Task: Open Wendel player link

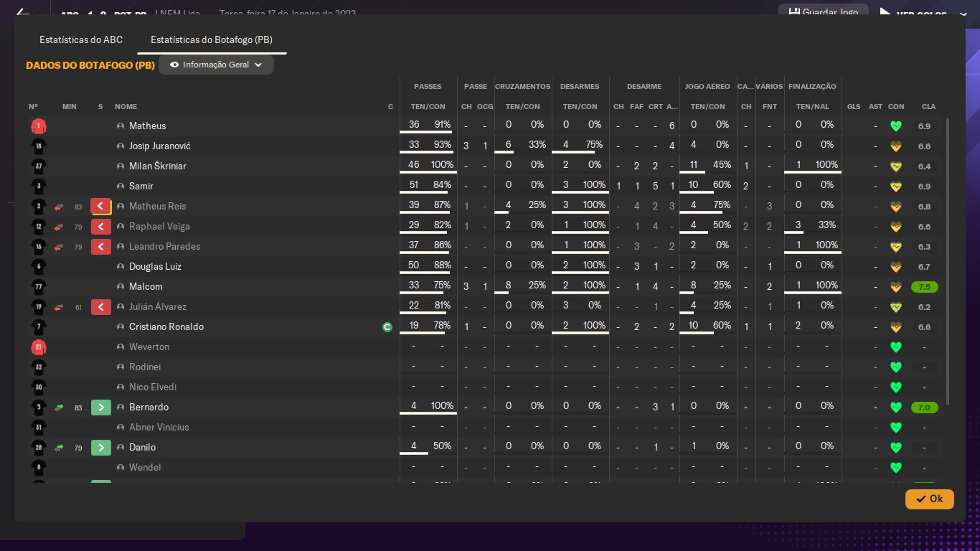Action: pos(145,467)
